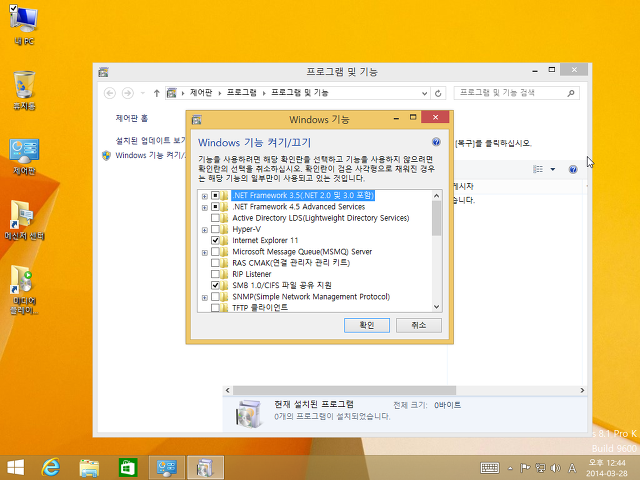Expand Hyper-V tree node
640x480 pixels.
pos(204,230)
